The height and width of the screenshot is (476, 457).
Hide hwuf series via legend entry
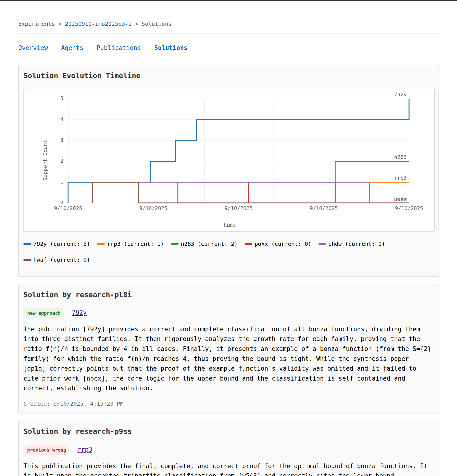[57, 260]
